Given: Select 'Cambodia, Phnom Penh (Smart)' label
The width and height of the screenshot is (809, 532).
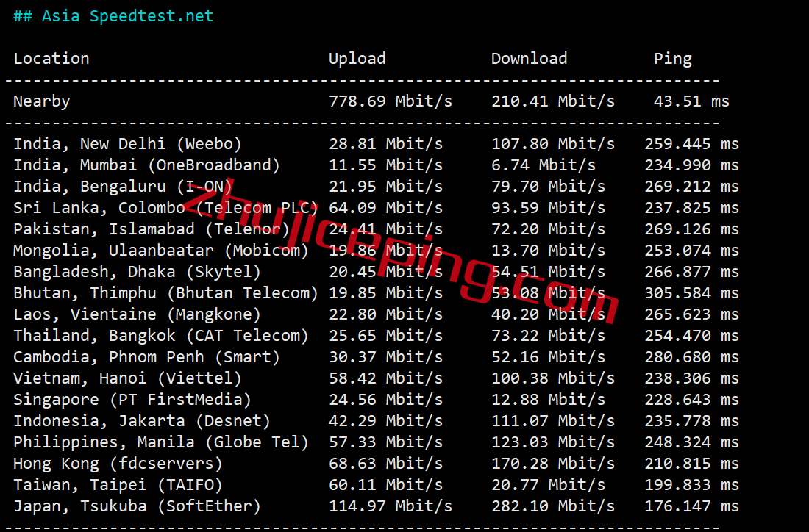Looking at the screenshot, I should (146, 356).
